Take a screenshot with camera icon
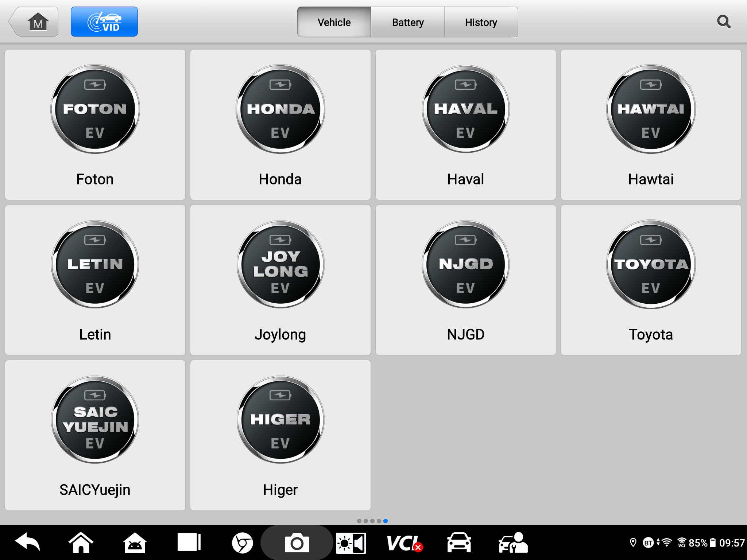The image size is (747, 560). 297,543
